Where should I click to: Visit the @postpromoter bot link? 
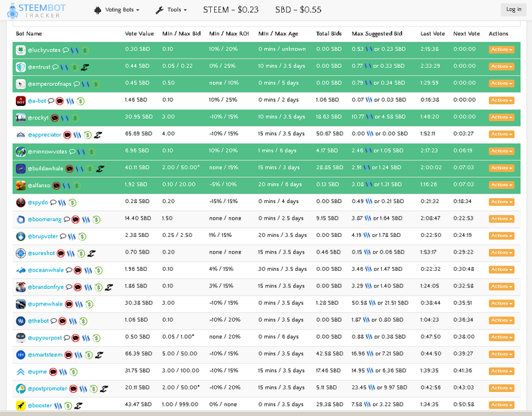(47, 389)
